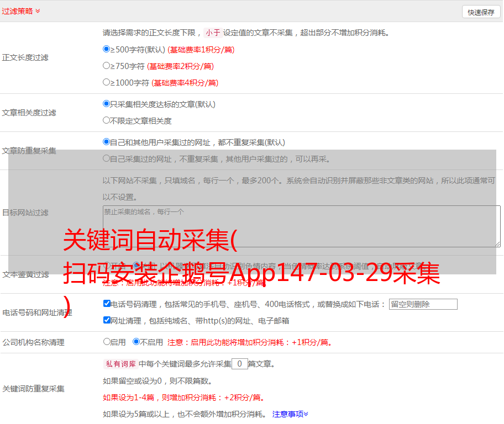This screenshot has width=504, height=424.
Task: Click the 快速保存 button
Action: [x=481, y=12]
